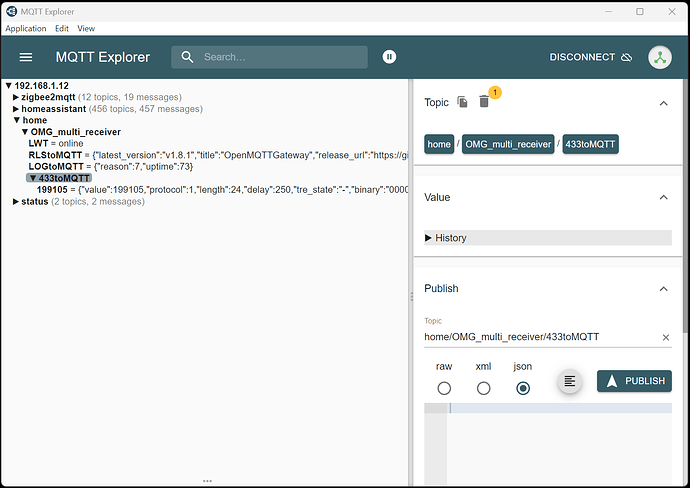
Task: Expand the status topic tree
Action: (x=16, y=202)
